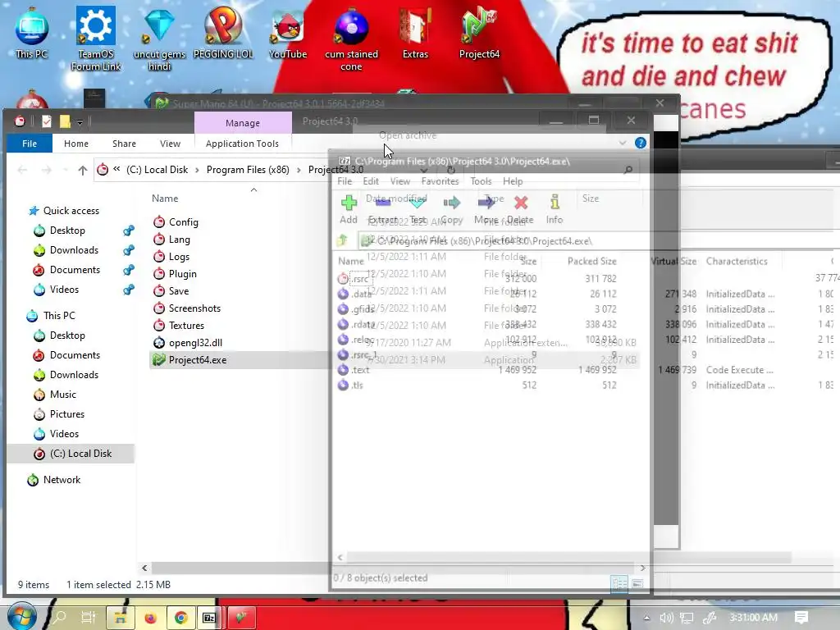Open the Explorer File tab
Image resolution: width=840 pixels, height=630 pixels.
30,144
